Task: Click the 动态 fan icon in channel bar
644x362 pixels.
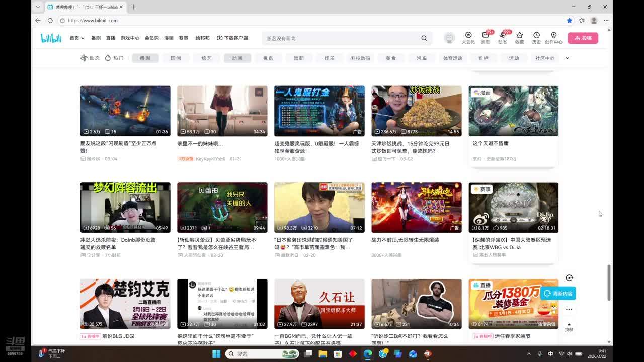Action: 84,58
